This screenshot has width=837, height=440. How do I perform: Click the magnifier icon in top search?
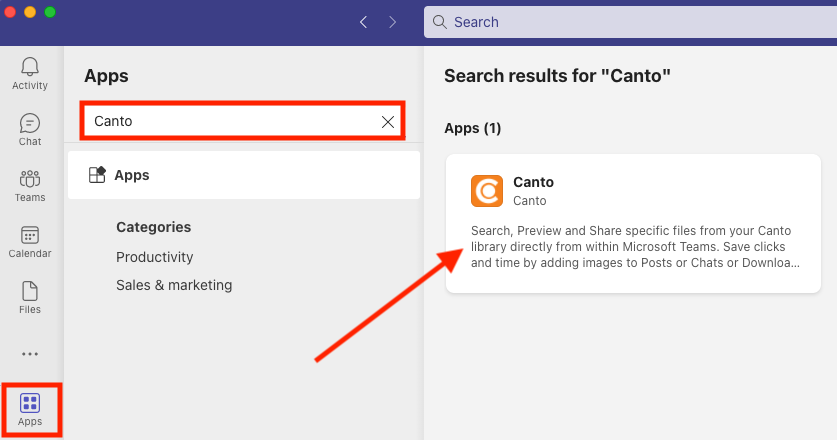tap(439, 22)
